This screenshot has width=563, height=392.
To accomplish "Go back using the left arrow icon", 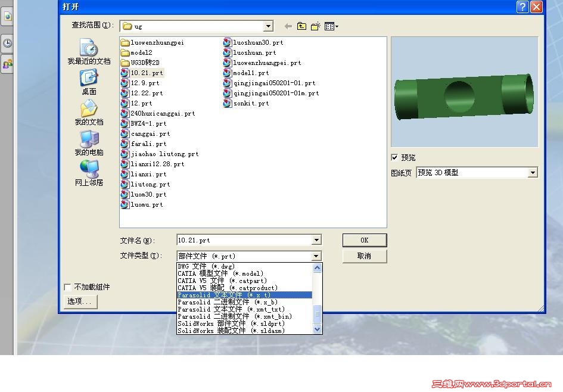I will pyautogui.click(x=288, y=26).
